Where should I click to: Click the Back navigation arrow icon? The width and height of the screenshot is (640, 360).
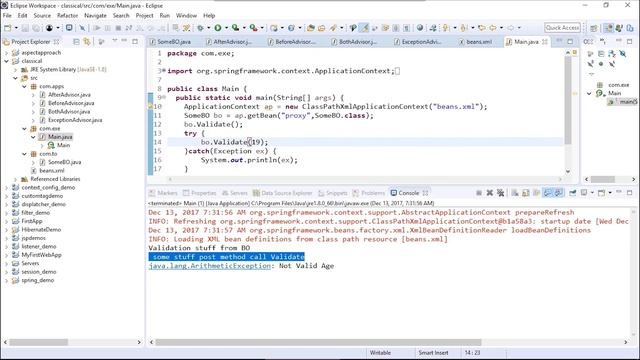click(493, 28)
